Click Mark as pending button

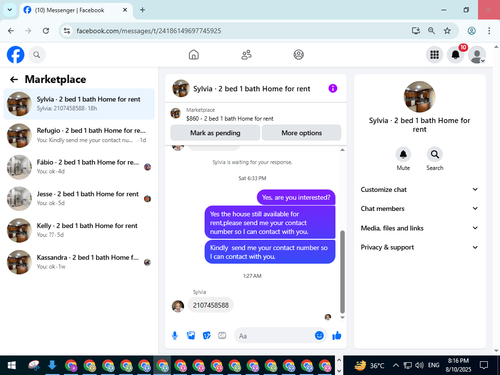tap(215, 133)
